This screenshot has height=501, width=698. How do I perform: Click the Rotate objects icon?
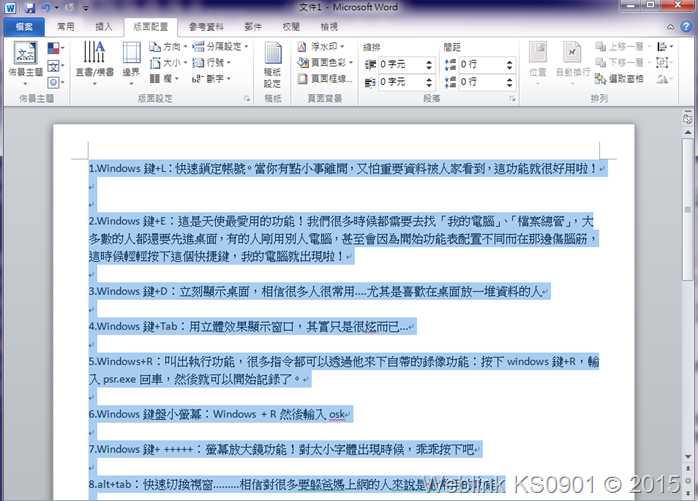pyautogui.click(x=664, y=79)
